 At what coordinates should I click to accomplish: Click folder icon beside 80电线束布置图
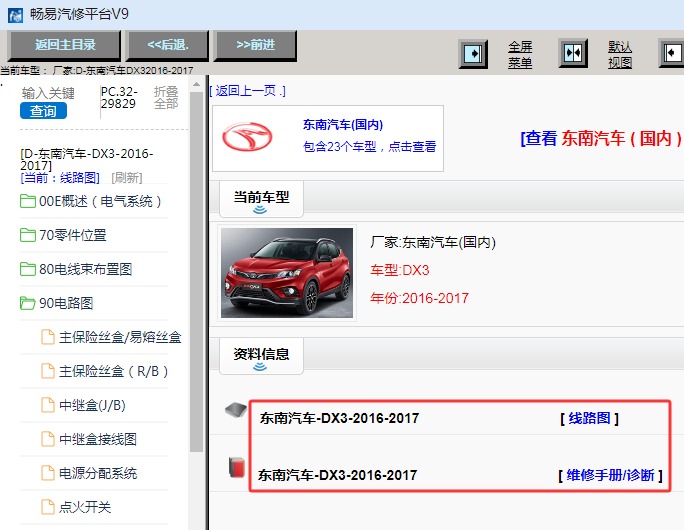(x=27, y=269)
